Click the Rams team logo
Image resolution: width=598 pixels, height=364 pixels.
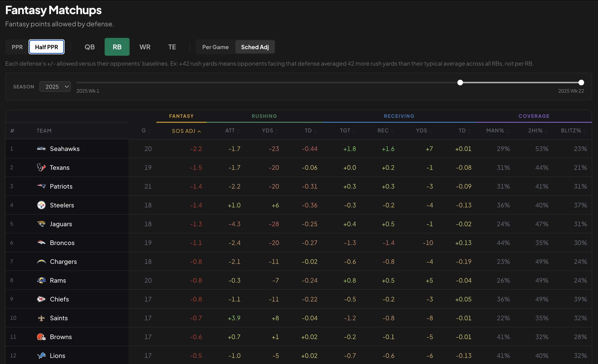pos(41,280)
